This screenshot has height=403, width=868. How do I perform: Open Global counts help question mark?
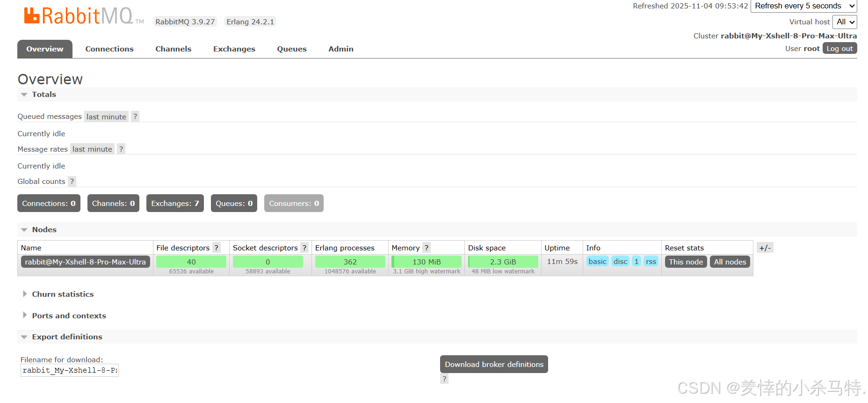click(x=72, y=182)
